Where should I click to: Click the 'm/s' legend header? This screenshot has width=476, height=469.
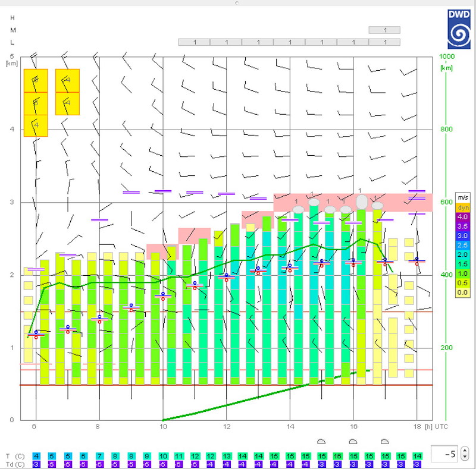[463, 197]
